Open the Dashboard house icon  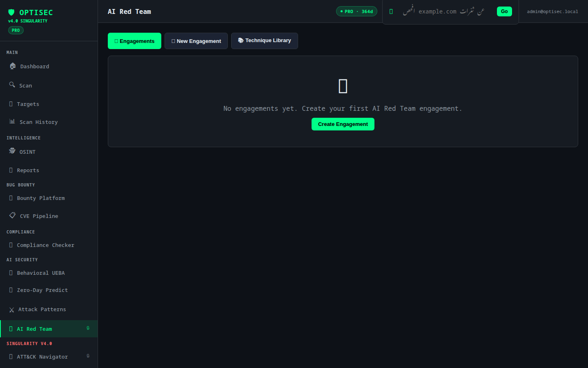coord(13,66)
